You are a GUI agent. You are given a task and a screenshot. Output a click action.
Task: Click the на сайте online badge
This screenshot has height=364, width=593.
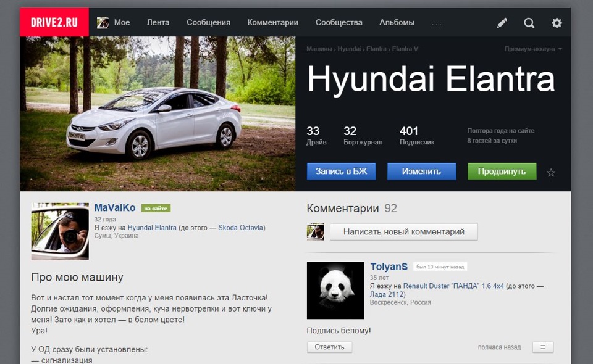click(x=156, y=208)
